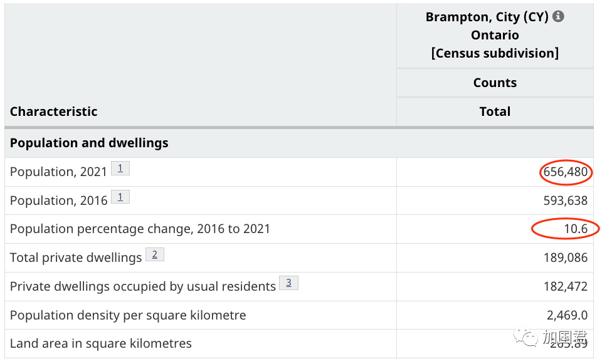Viewport: 607px width, 364px height.
Task: Click the Population density per square kilometre label
Action: [128, 315]
